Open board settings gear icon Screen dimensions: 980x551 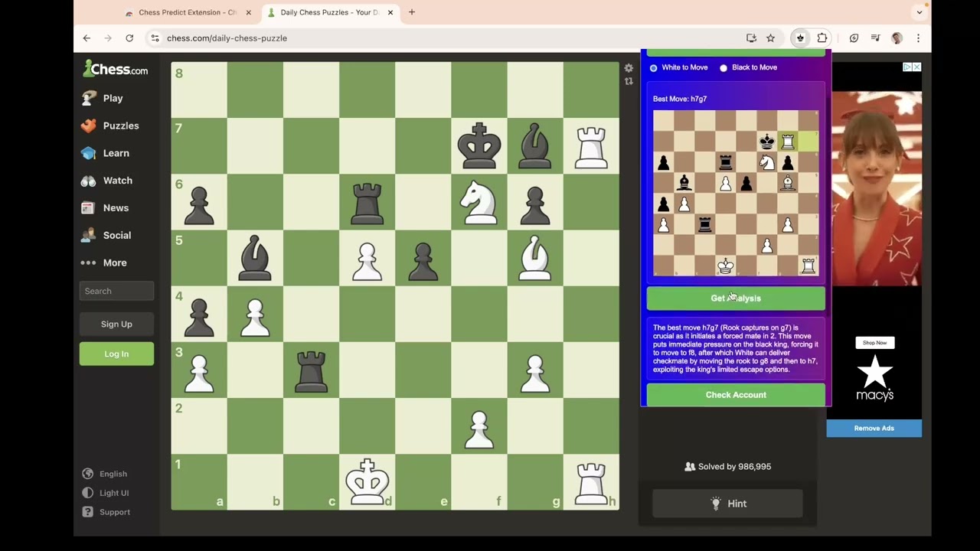point(629,68)
